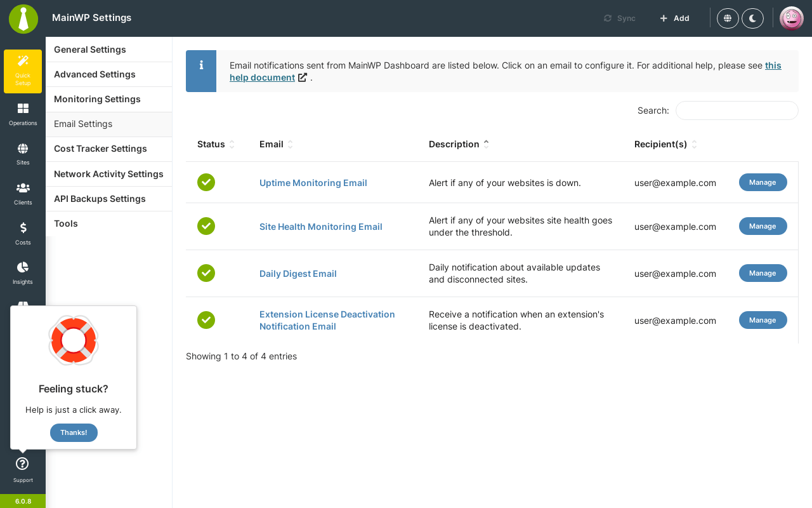
Task: Click the MainWP logo icon
Action: pyautogui.click(x=23, y=18)
